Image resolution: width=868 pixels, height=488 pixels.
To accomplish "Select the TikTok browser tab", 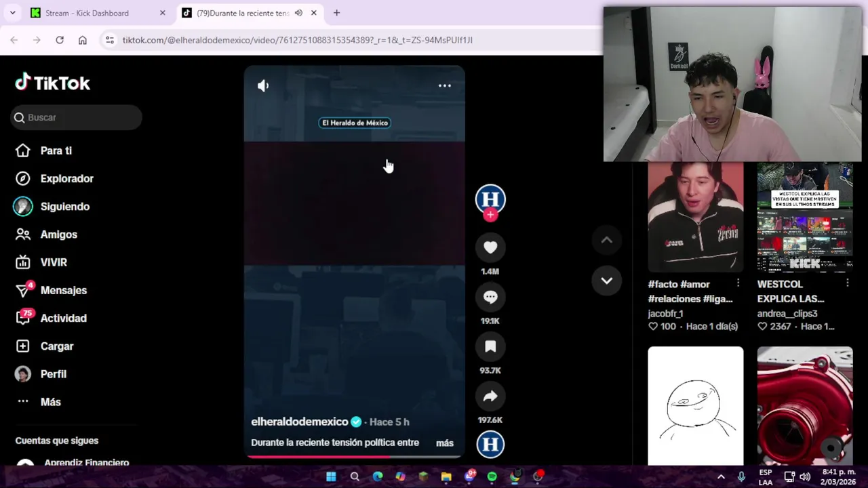I will (243, 13).
